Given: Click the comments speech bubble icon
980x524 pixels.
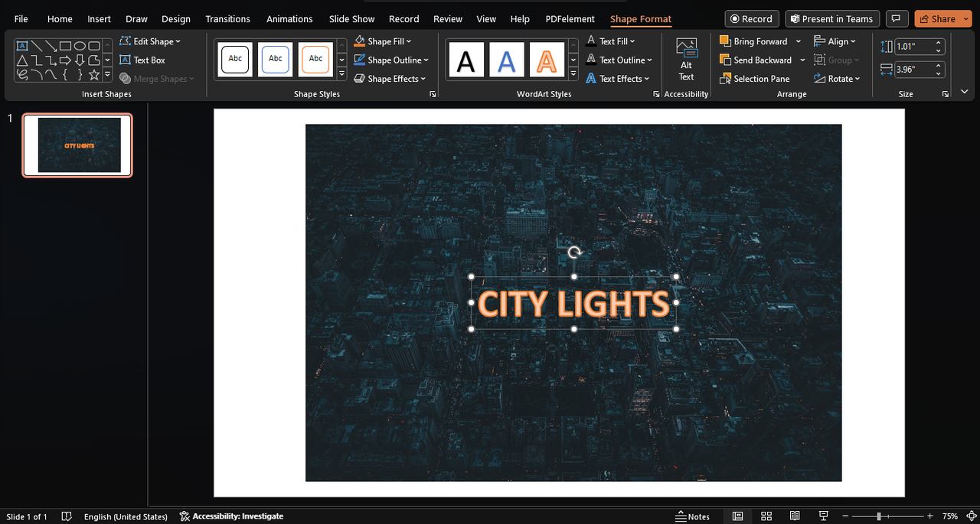Looking at the screenshot, I should pyautogui.click(x=895, y=19).
